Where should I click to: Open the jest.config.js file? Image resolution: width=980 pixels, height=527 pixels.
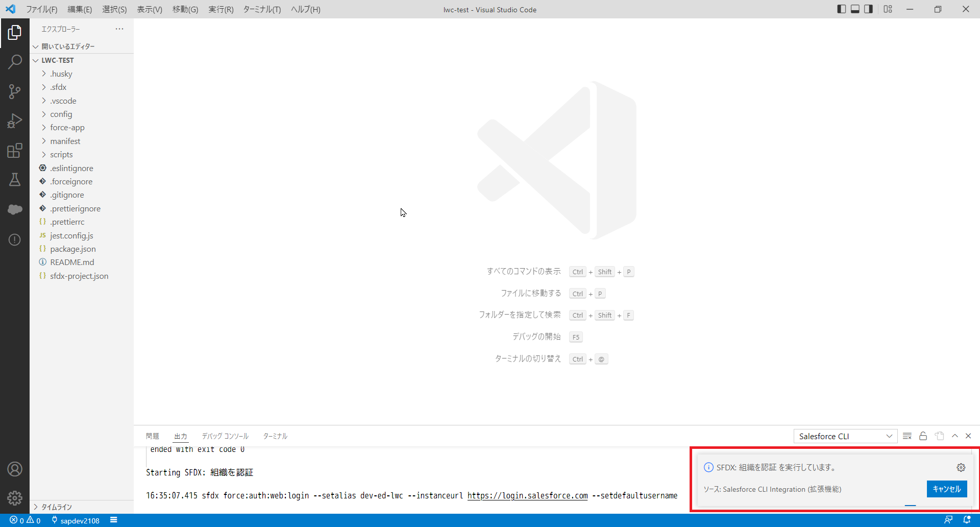pos(82,235)
